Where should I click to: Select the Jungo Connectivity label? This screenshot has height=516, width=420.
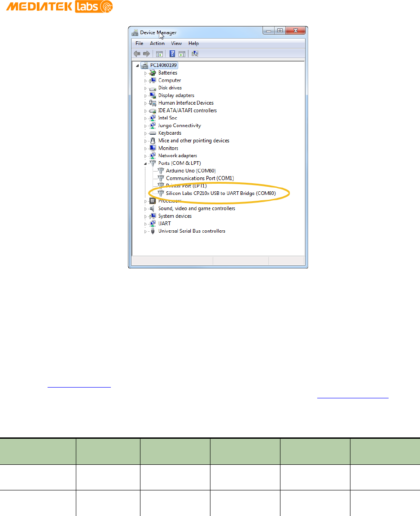click(x=179, y=125)
